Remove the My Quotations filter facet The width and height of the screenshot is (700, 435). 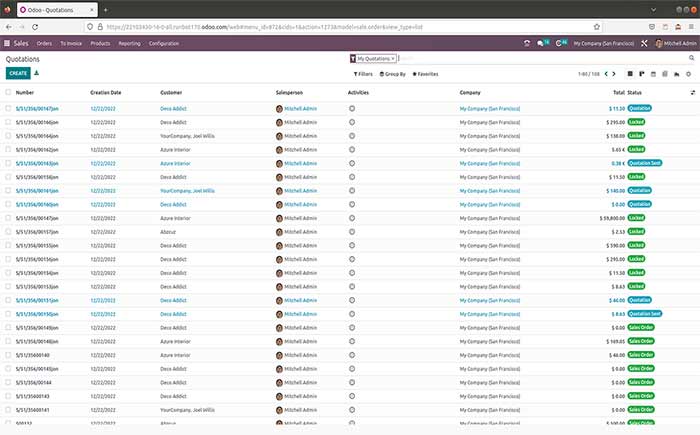pyautogui.click(x=393, y=59)
